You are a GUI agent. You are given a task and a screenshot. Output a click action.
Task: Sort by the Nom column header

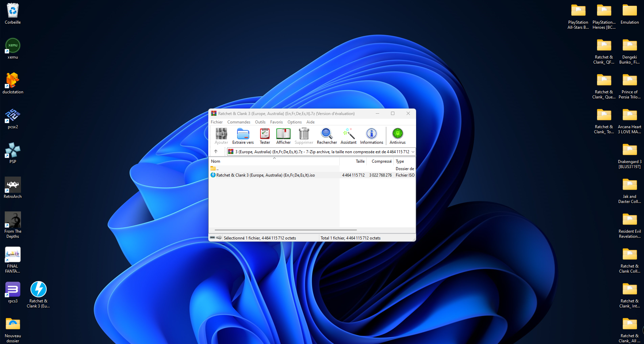pos(274,161)
